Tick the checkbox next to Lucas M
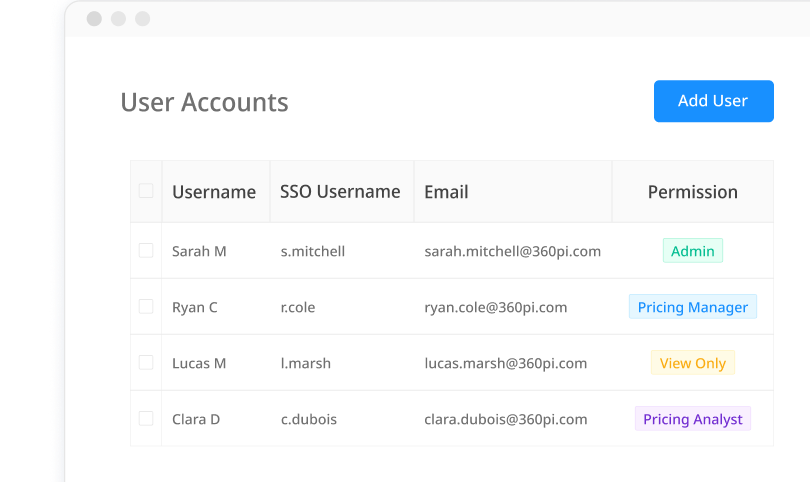The width and height of the screenshot is (810, 482). tap(146, 363)
